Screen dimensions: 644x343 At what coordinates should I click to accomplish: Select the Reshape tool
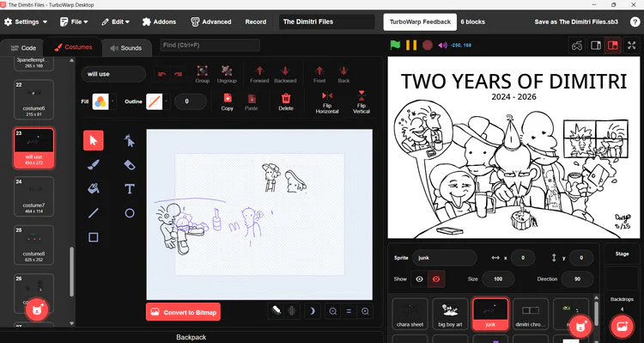(130, 141)
